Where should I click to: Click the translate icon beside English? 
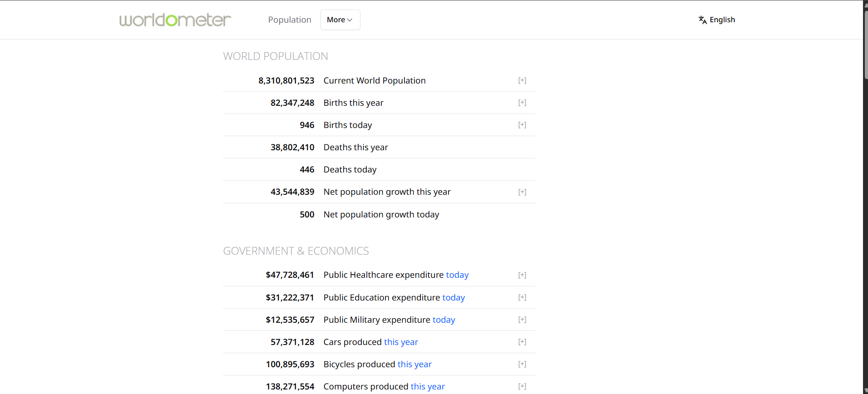702,20
